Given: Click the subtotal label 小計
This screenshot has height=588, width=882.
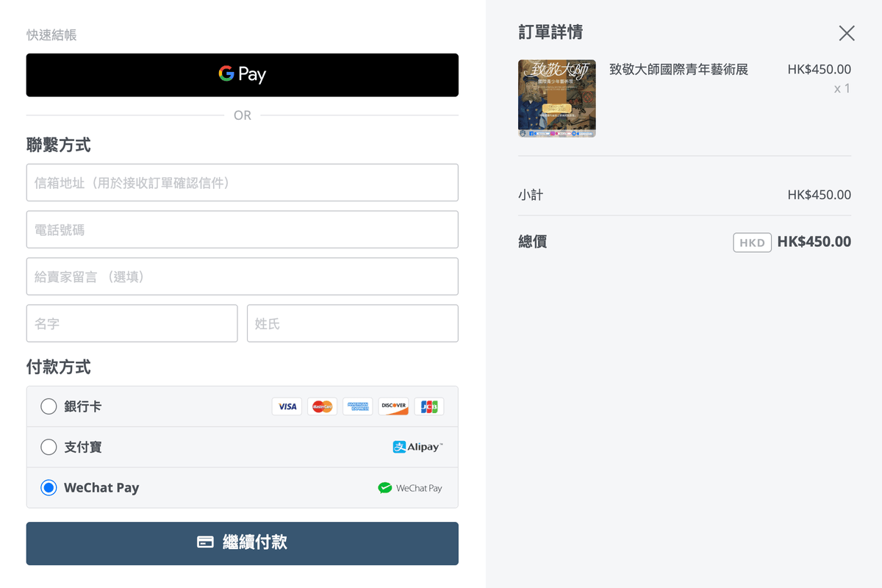Looking at the screenshot, I should 531,195.
